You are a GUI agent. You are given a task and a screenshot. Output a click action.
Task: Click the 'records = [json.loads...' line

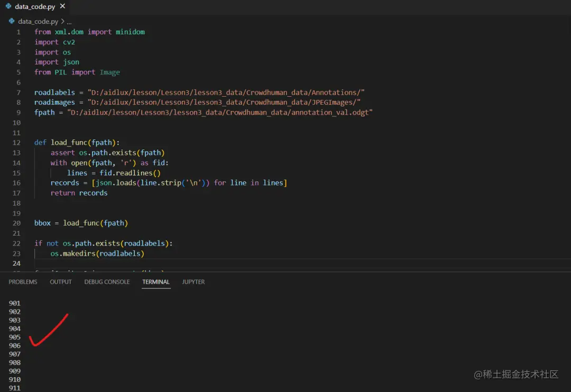169,183
